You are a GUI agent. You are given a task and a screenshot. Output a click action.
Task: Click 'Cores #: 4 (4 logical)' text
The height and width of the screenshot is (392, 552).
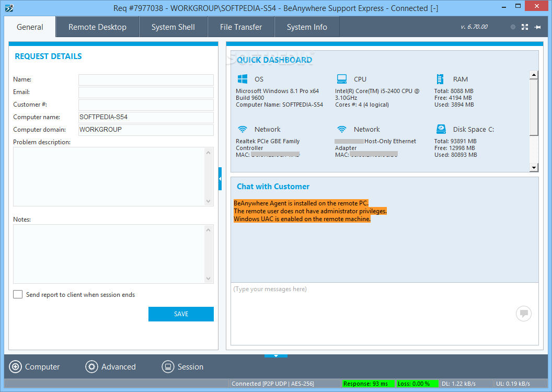pyautogui.click(x=362, y=105)
